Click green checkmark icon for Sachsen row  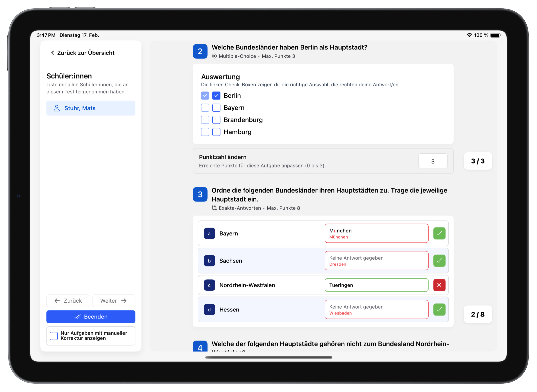tap(439, 261)
